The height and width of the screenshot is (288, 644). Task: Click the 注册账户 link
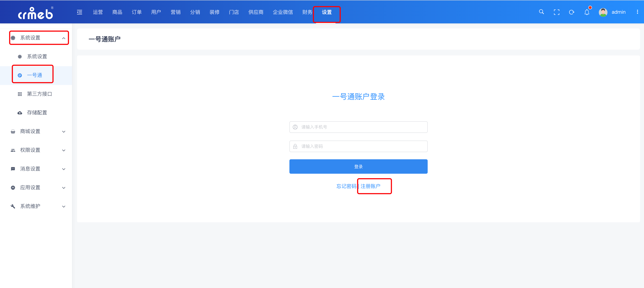(x=370, y=186)
